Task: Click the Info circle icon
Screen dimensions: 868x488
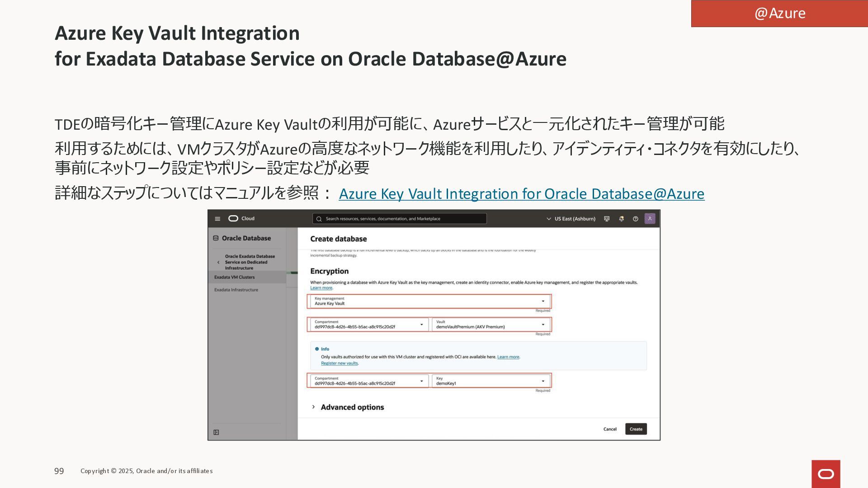Action: 317,349
